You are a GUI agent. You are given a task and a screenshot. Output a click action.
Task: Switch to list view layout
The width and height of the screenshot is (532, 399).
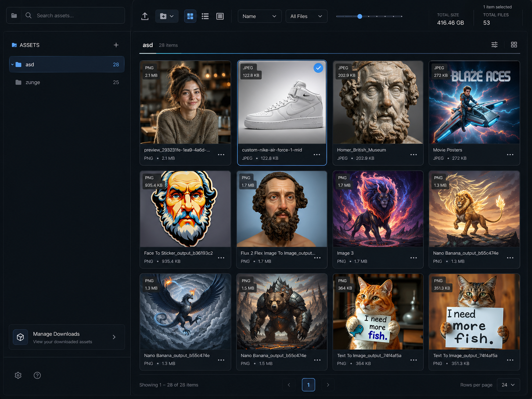[x=205, y=16]
